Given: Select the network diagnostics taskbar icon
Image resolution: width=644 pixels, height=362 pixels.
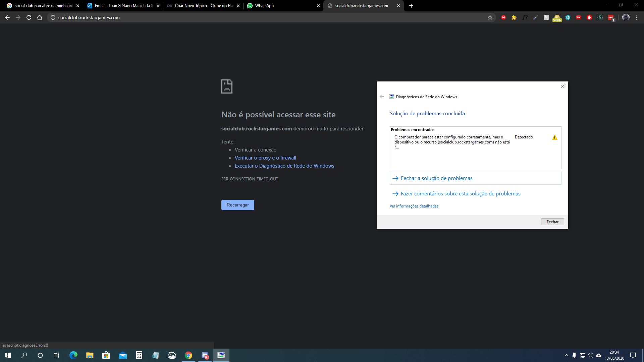Looking at the screenshot, I should coord(221,355).
